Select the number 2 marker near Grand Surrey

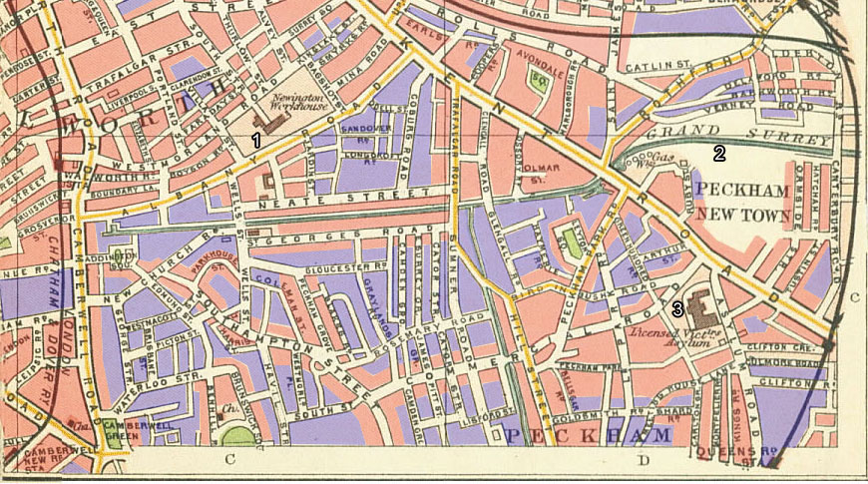[x=717, y=153]
